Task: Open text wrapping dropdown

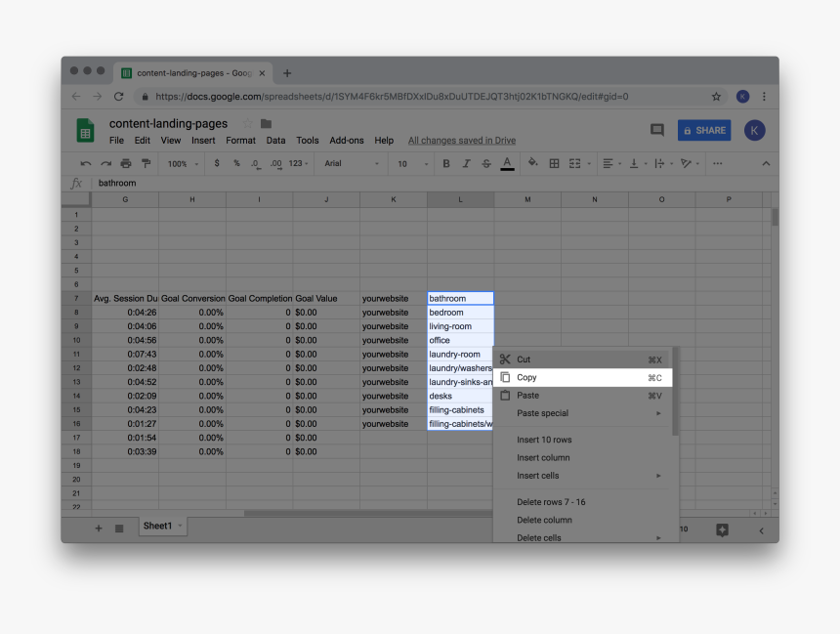Action: [x=664, y=163]
